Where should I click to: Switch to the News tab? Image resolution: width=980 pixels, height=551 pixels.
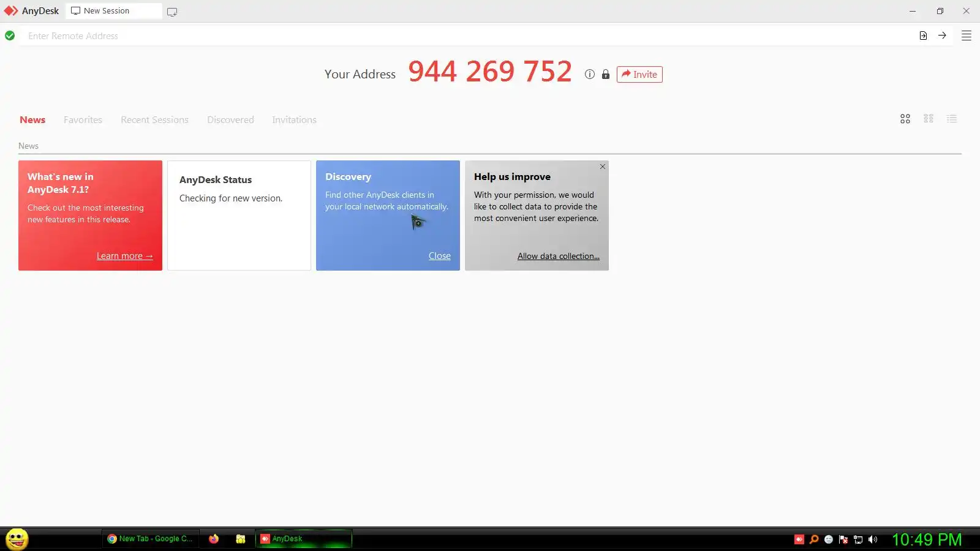click(32, 120)
